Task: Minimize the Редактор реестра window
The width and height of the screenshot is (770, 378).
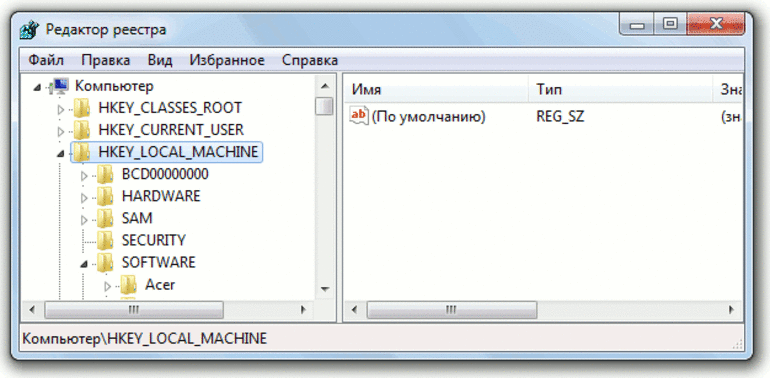Action: (x=637, y=24)
